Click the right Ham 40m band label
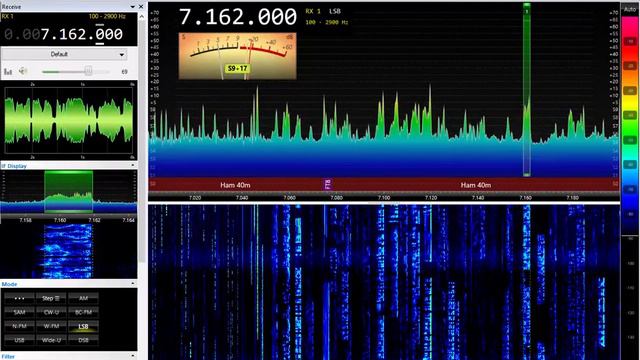Viewport: 640px width, 360px height. [x=476, y=185]
